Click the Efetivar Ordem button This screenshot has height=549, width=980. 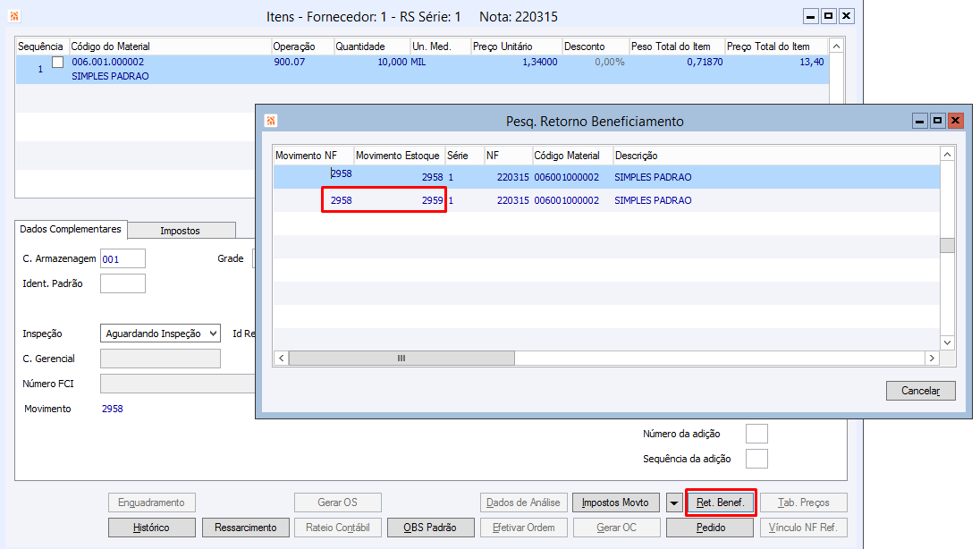(524, 528)
